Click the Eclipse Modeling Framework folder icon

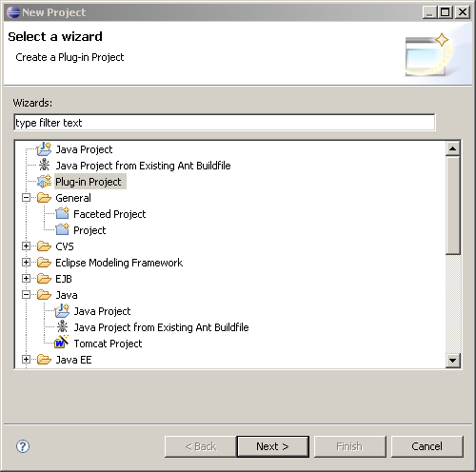click(44, 263)
